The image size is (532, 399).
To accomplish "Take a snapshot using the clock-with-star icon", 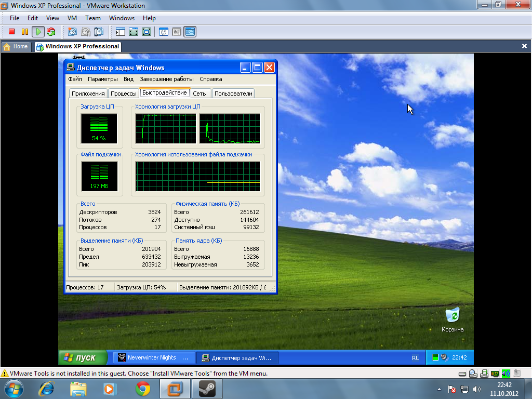I will pyautogui.click(x=72, y=32).
